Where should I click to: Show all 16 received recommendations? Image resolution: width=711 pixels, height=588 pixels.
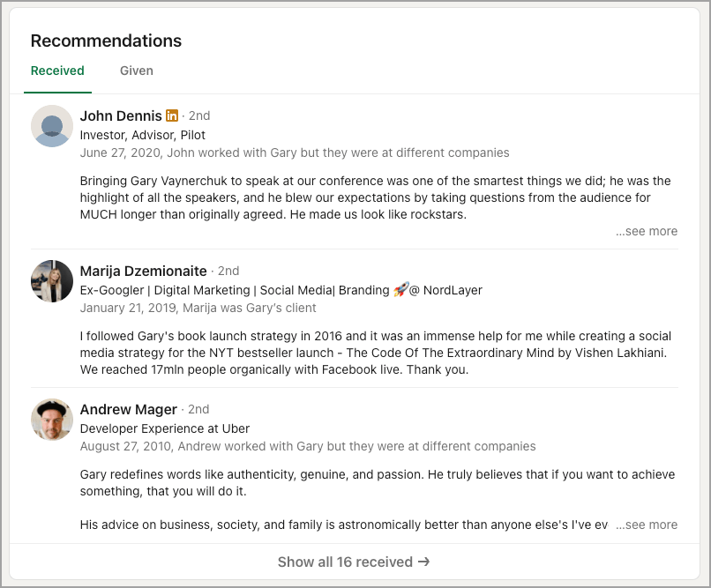(x=355, y=562)
